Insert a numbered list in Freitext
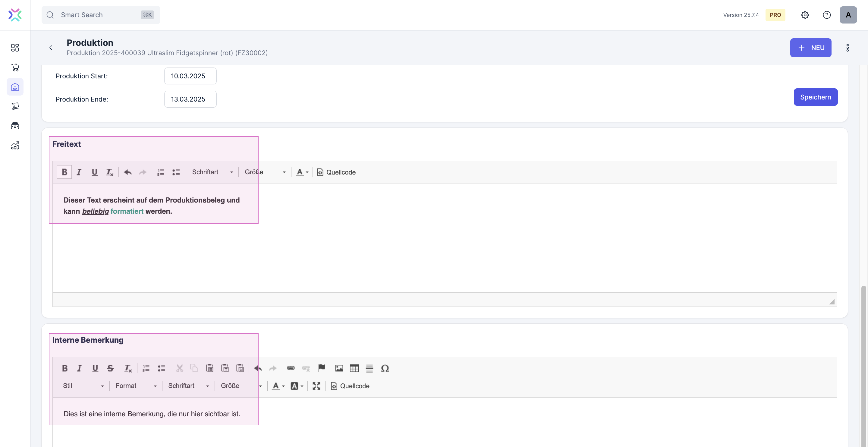The width and height of the screenshot is (868, 447). click(x=161, y=172)
